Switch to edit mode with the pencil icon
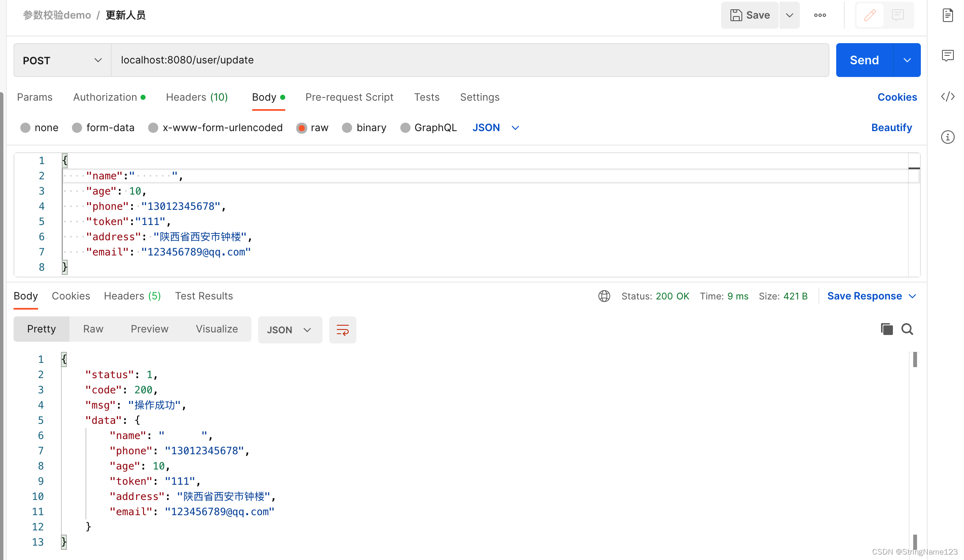This screenshot has width=964, height=560. 870,15
